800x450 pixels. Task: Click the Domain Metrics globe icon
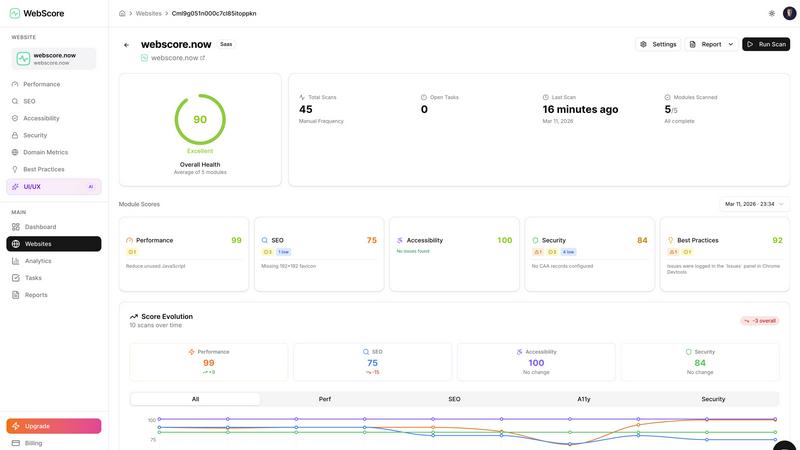pyautogui.click(x=15, y=152)
